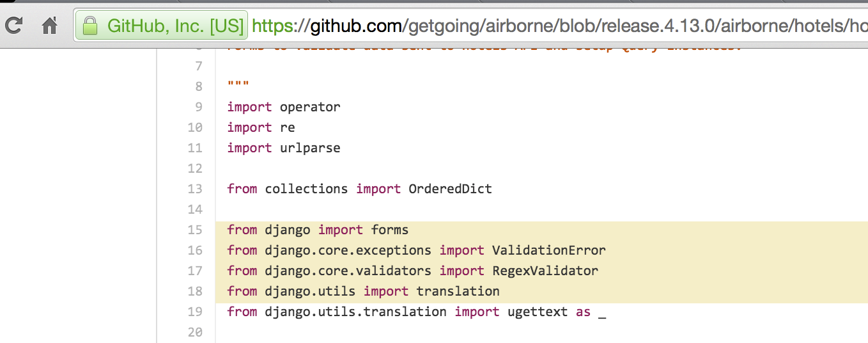
Task: Select line number 19
Action: [195, 312]
